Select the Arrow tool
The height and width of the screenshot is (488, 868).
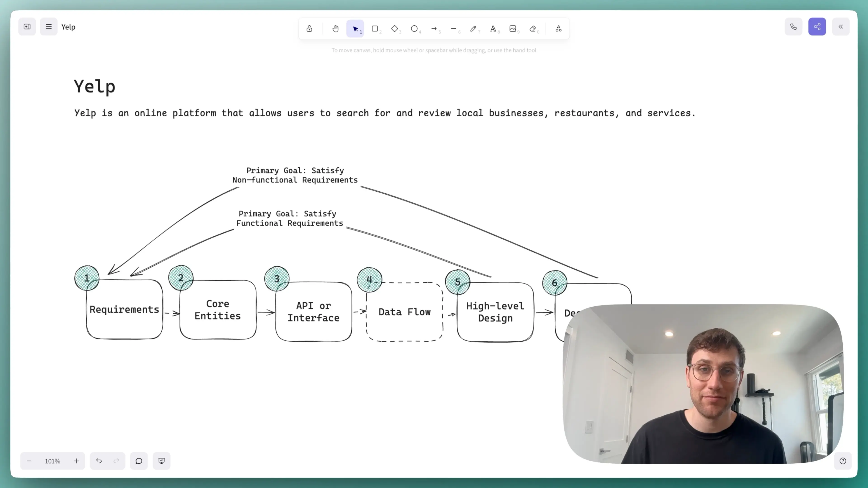pos(434,29)
